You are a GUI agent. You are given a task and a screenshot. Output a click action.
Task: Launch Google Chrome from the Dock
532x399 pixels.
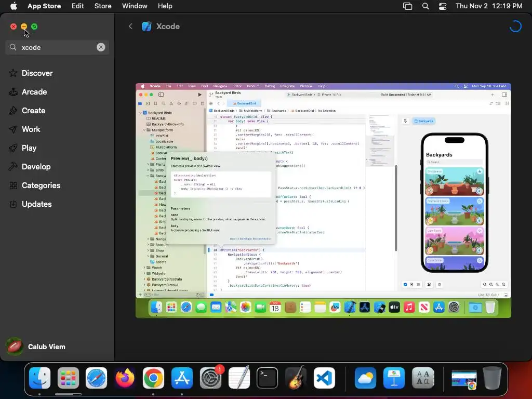coord(153,378)
